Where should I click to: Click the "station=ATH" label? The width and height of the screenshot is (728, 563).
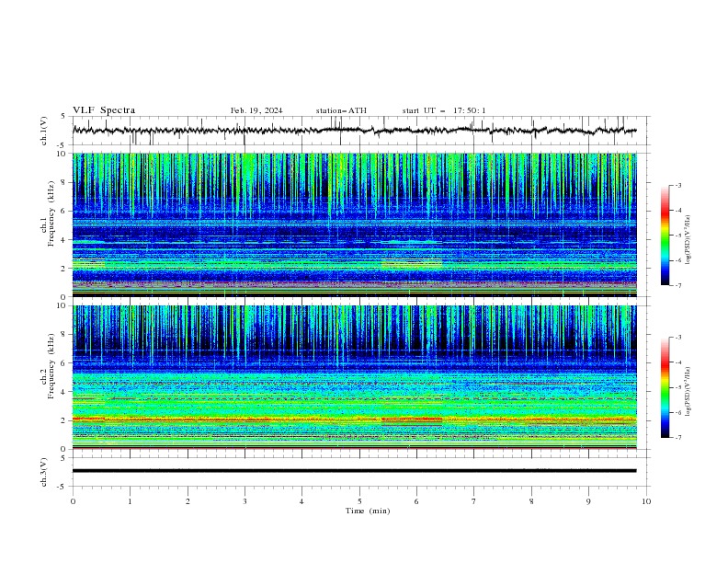[341, 110]
